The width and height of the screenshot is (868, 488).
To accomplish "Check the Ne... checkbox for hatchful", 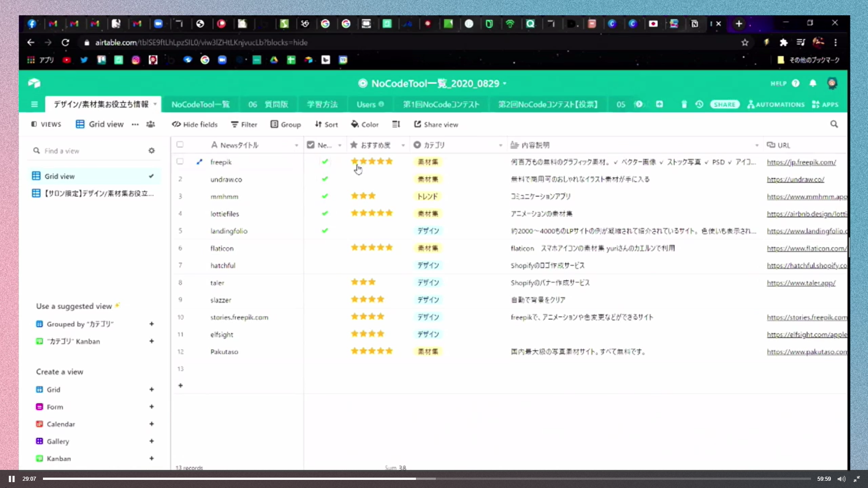I will coord(325,265).
